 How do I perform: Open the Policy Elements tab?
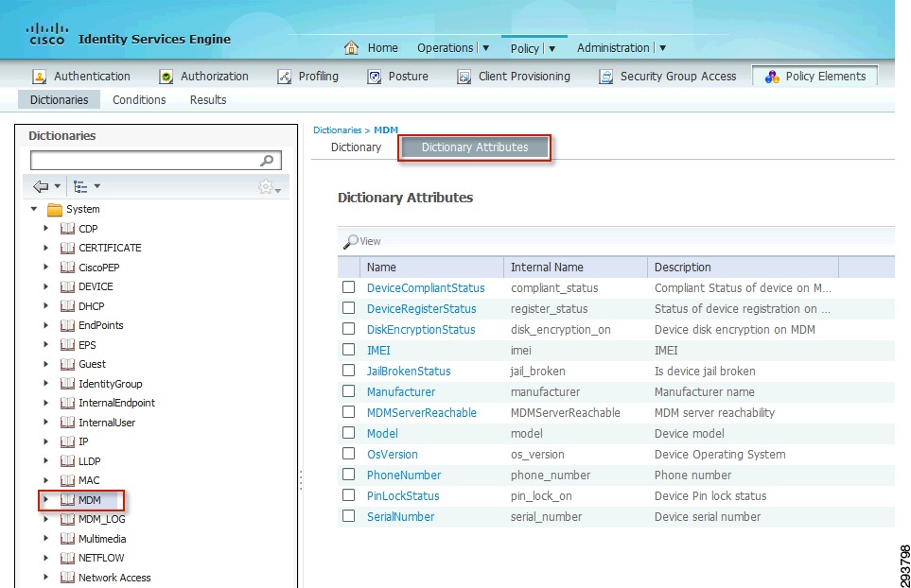tap(815, 76)
